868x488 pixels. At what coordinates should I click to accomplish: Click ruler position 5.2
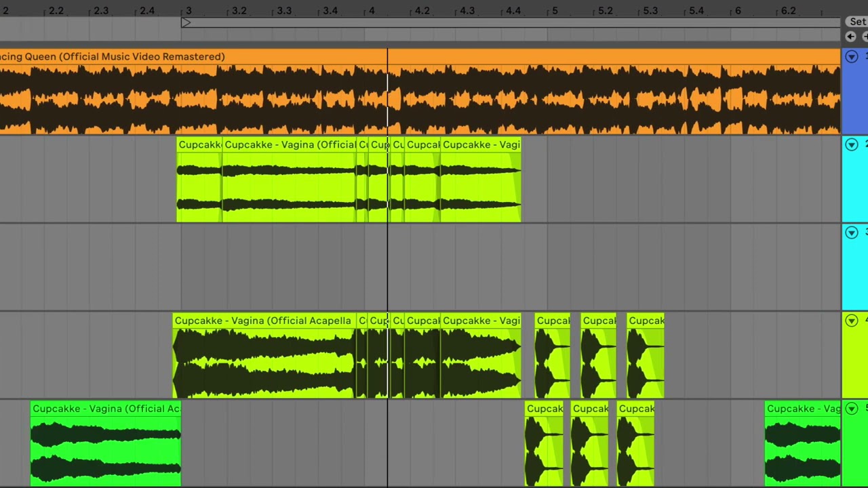tap(605, 11)
